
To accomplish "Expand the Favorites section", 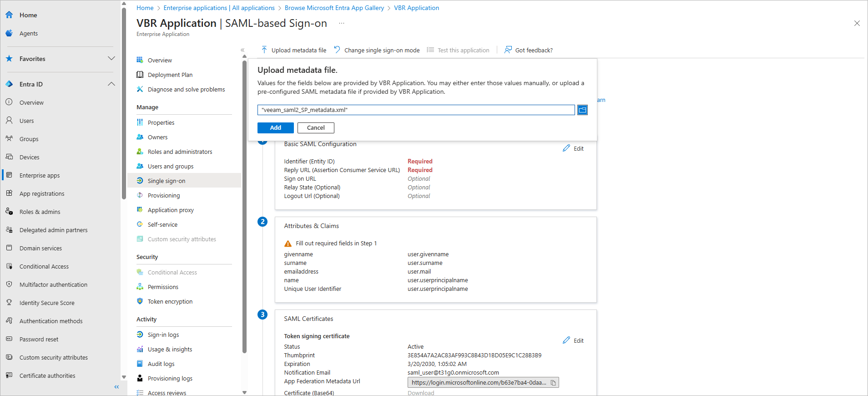I will click(111, 59).
